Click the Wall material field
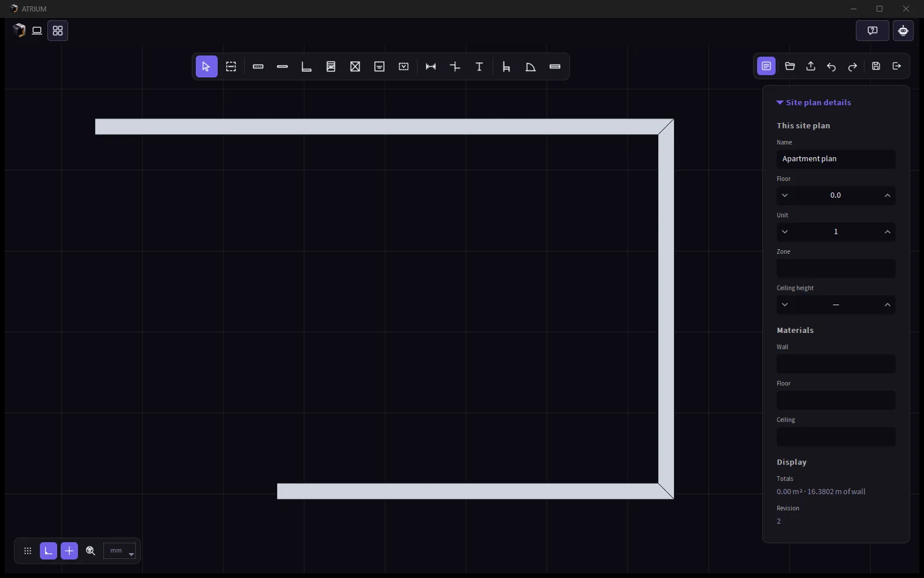924x578 pixels. tap(836, 364)
